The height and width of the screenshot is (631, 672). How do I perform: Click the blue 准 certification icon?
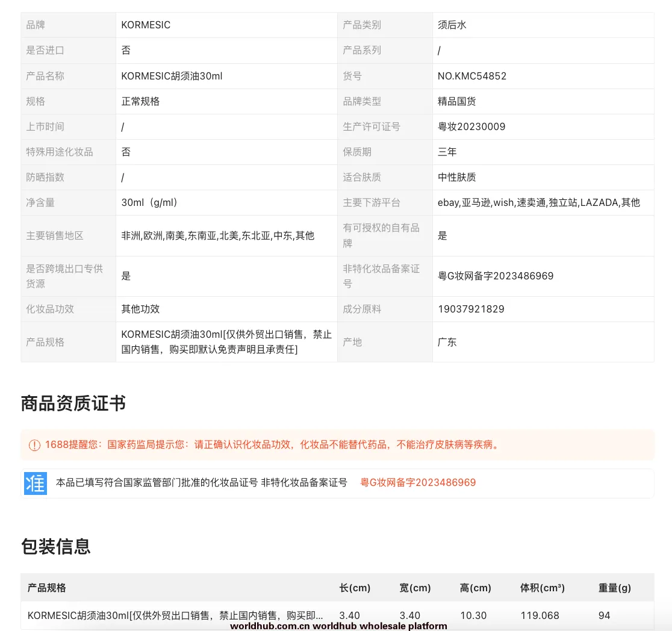[x=36, y=483]
